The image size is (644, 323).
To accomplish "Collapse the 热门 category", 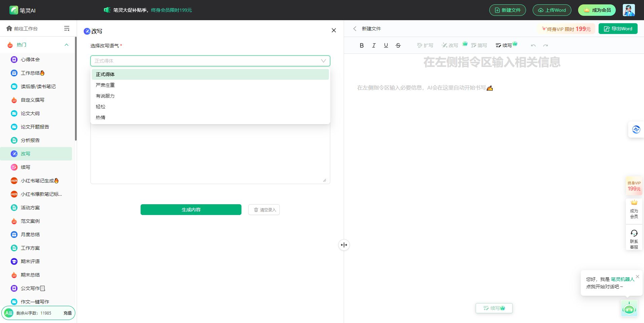I will (66, 45).
